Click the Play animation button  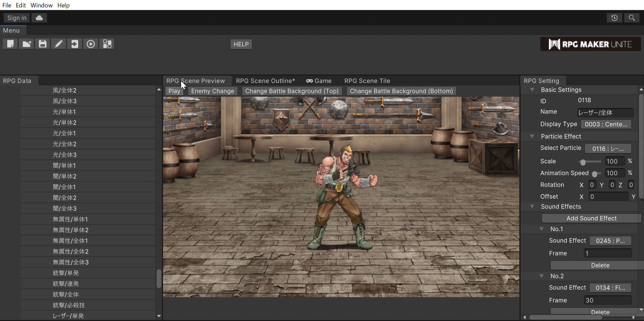click(x=174, y=91)
